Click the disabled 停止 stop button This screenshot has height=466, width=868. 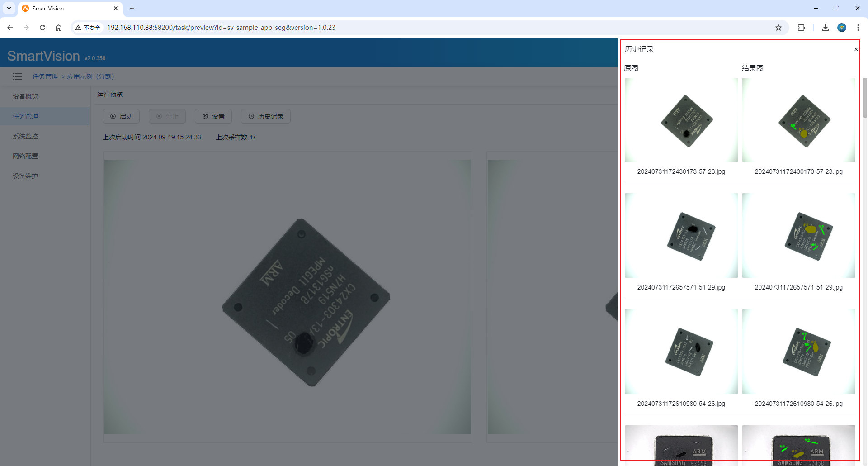167,116
